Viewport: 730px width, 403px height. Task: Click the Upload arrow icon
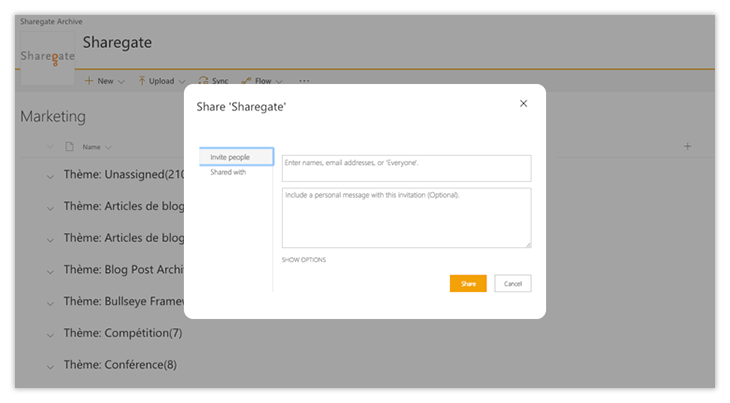(142, 81)
